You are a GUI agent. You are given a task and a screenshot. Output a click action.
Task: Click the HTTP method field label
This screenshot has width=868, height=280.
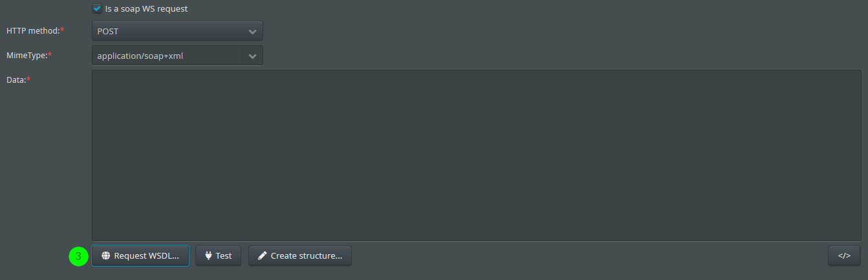coord(33,31)
